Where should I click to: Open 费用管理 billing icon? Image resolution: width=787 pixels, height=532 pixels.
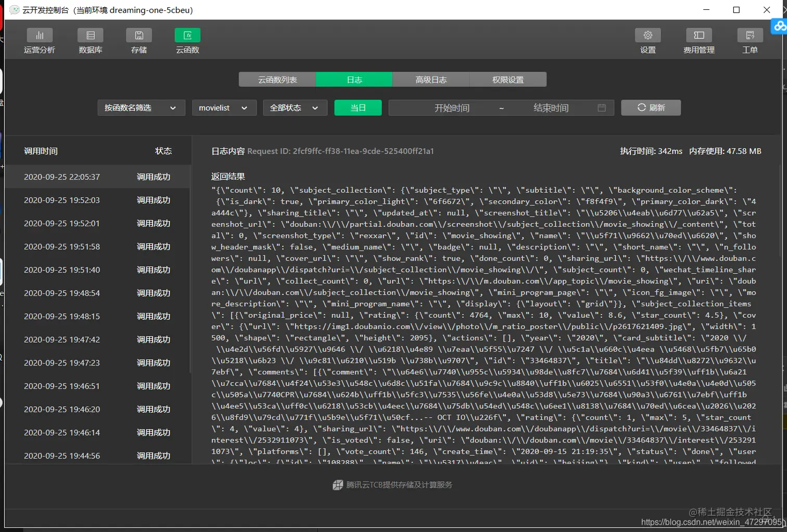(x=699, y=35)
